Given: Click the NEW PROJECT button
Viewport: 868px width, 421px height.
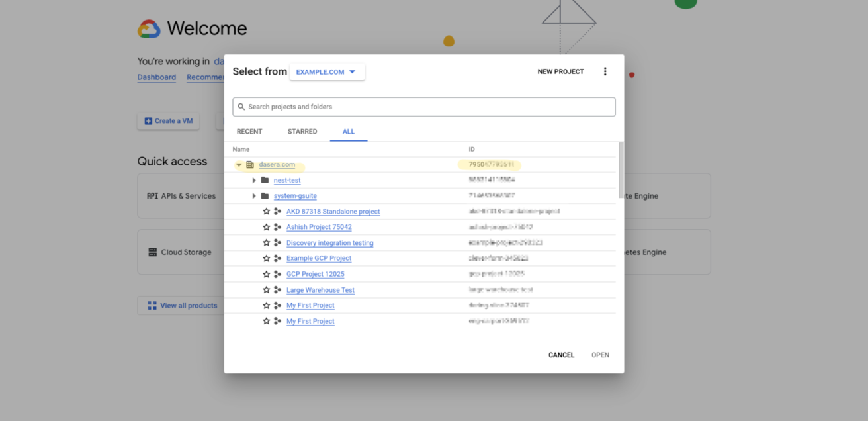Looking at the screenshot, I should pyautogui.click(x=560, y=71).
